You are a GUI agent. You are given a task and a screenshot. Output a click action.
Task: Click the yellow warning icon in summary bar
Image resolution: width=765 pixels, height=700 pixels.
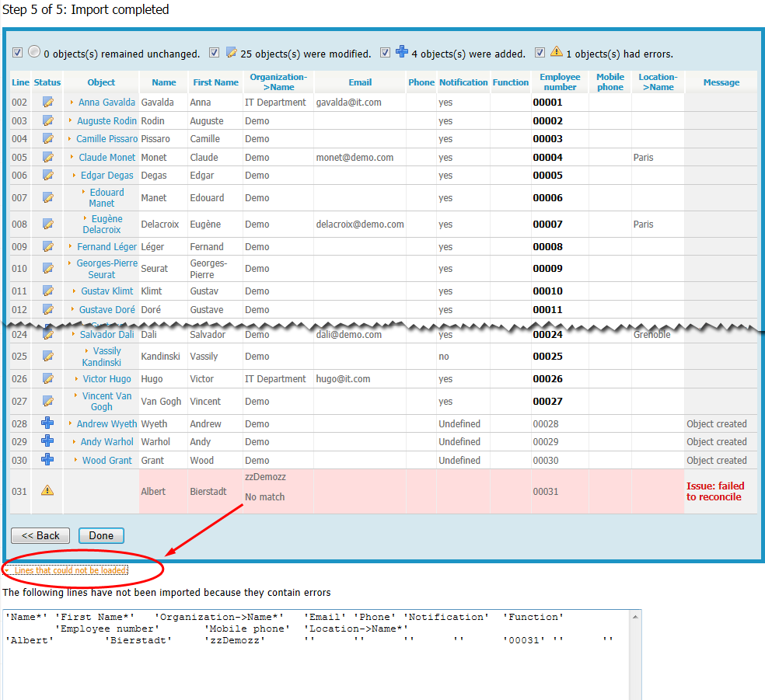tap(557, 52)
